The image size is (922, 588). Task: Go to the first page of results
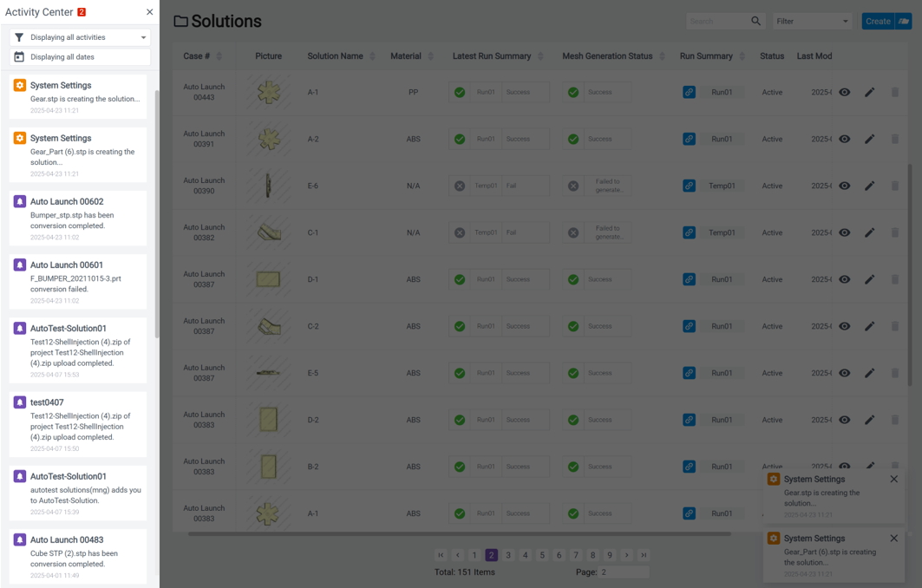[x=441, y=555]
